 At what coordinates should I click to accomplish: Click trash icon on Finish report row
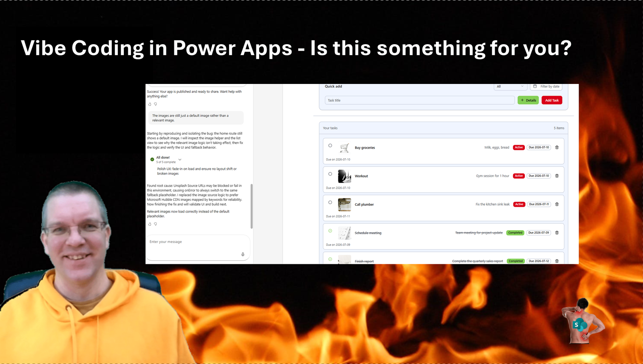(x=557, y=261)
